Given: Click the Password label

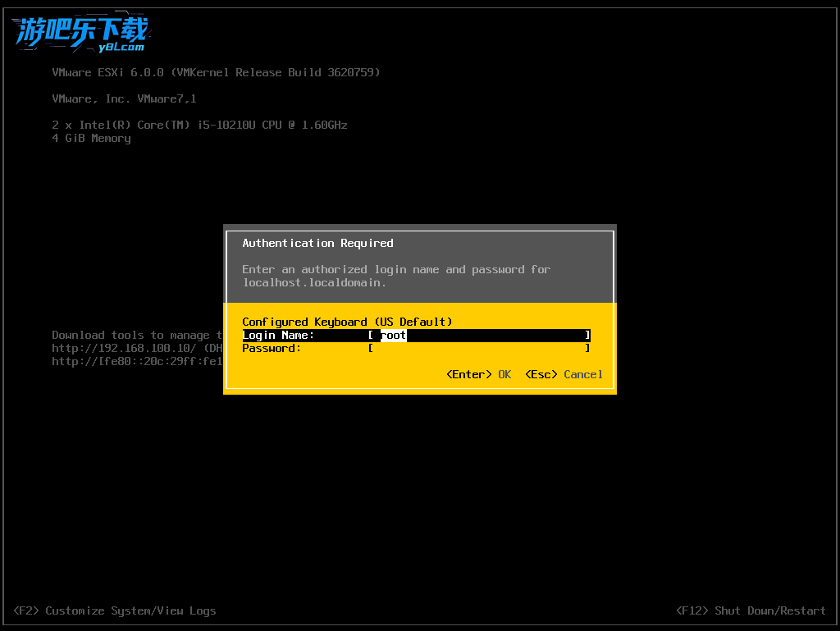Looking at the screenshot, I should (x=272, y=349).
